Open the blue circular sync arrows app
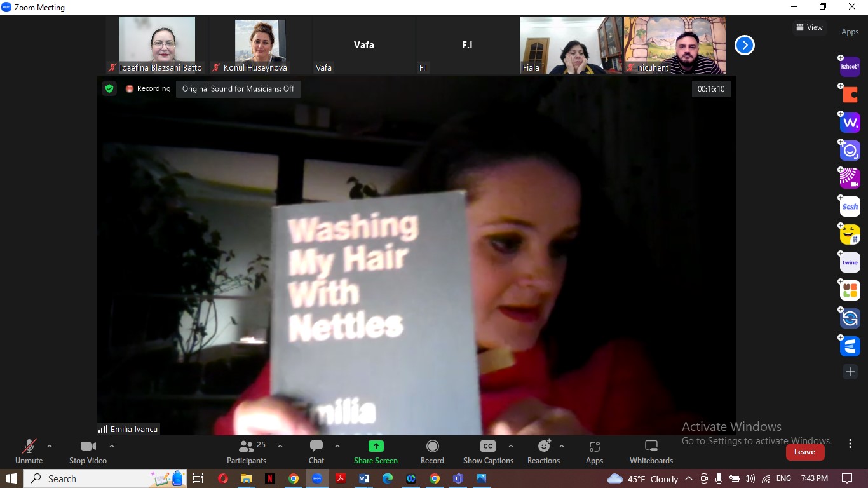This screenshot has height=488, width=868. (x=850, y=318)
